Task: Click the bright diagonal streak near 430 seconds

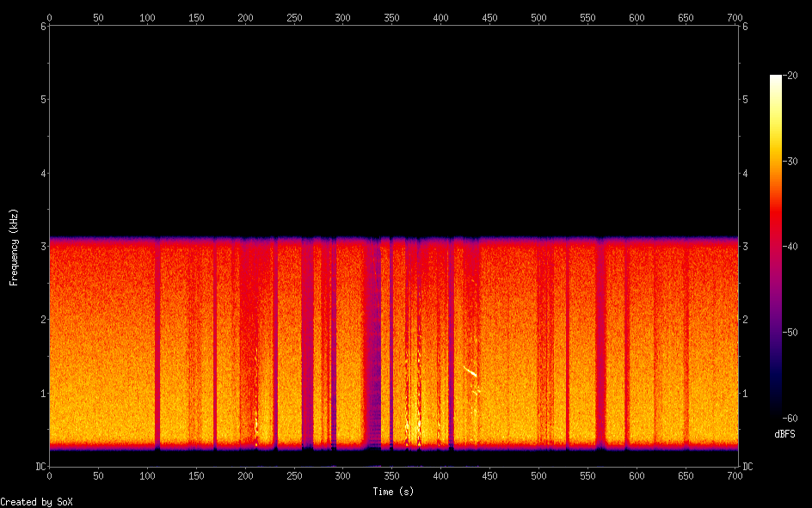Action: click(x=470, y=371)
